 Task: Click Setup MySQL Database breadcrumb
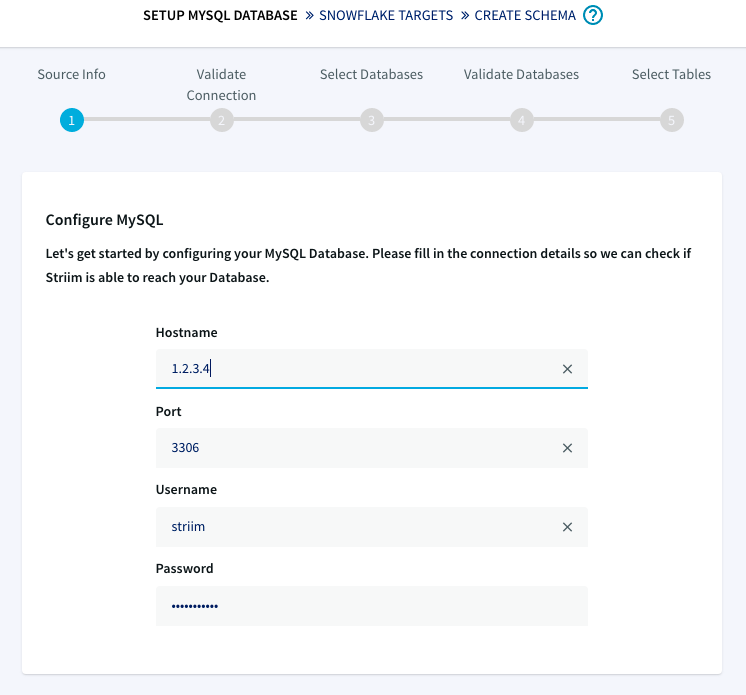point(220,16)
